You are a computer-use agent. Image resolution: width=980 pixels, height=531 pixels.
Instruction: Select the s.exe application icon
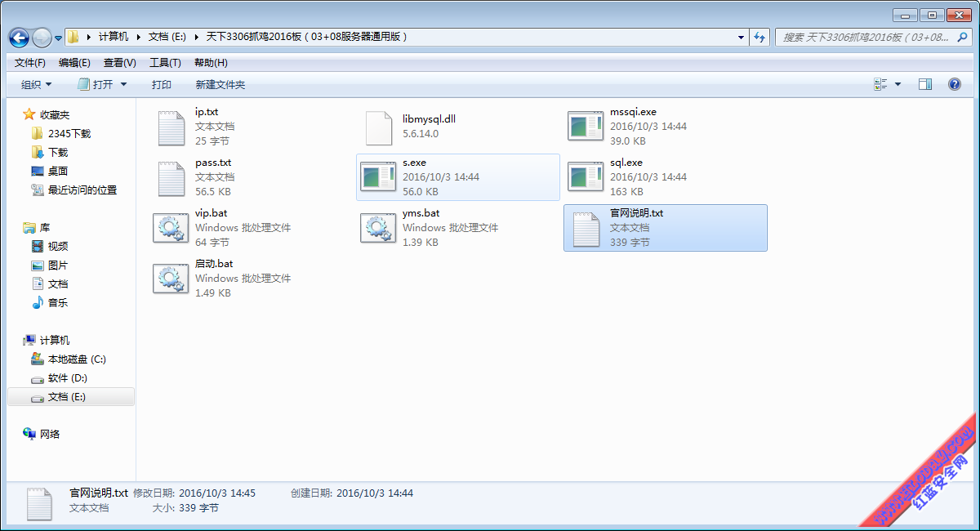[x=378, y=177]
